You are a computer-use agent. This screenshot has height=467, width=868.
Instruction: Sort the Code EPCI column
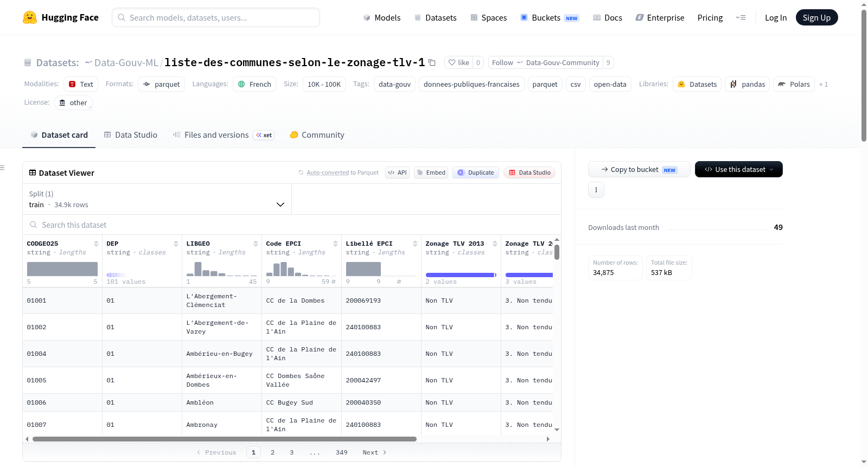[335, 244]
